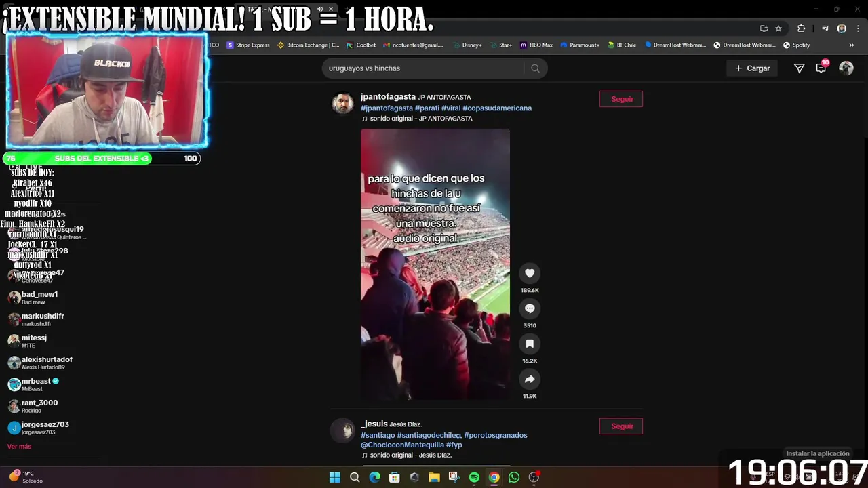Click the search magnifier icon on TikTok
The height and width of the screenshot is (488, 868).
[x=535, y=68]
